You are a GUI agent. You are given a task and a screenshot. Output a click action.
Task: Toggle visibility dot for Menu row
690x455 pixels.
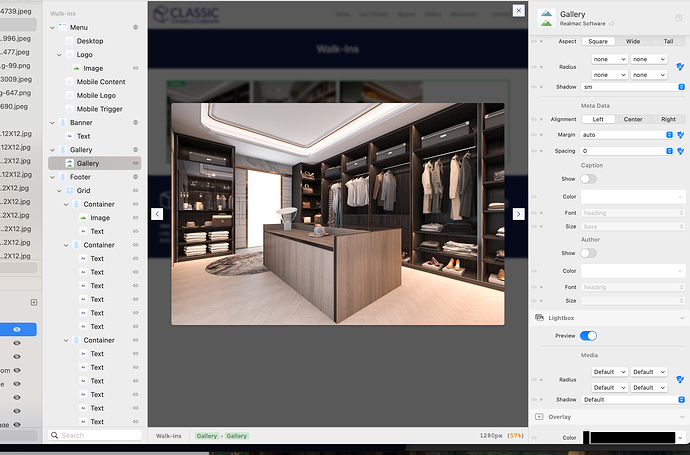(136, 27)
